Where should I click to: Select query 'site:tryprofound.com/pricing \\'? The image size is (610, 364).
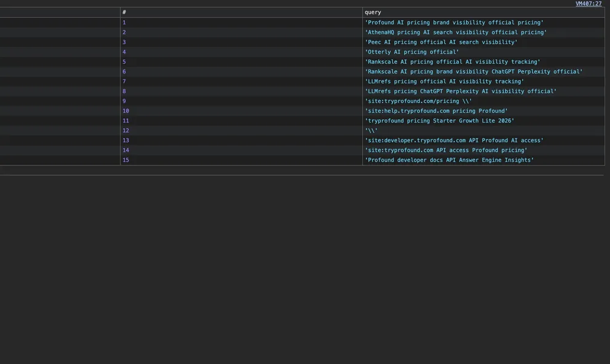coord(418,101)
